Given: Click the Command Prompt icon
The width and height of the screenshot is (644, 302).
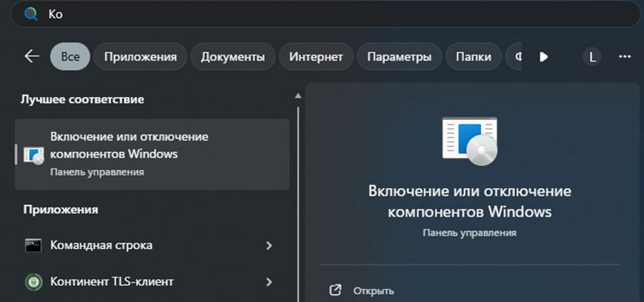Looking at the screenshot, I should [33, 246].
